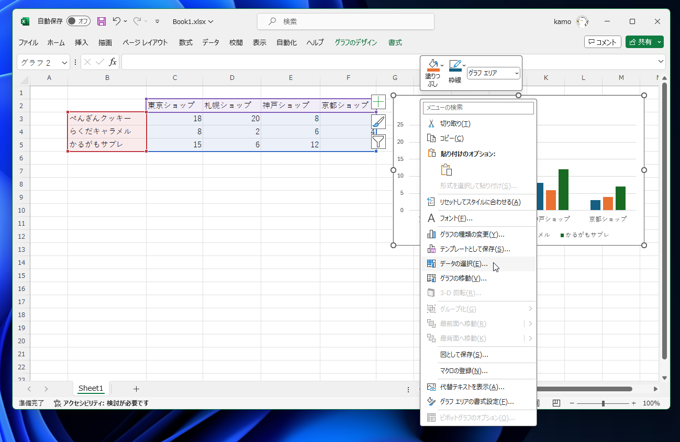The height and width of the screenshot is (442, 680).
Task: Click the chart elements plus icon
Action: pyautogui.click(x=379, y=102)
